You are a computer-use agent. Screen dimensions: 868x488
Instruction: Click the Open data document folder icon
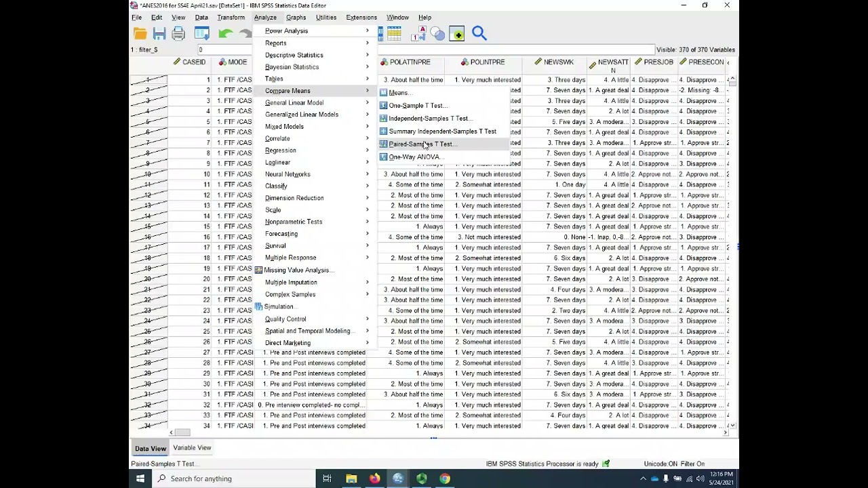coord(140,33)
